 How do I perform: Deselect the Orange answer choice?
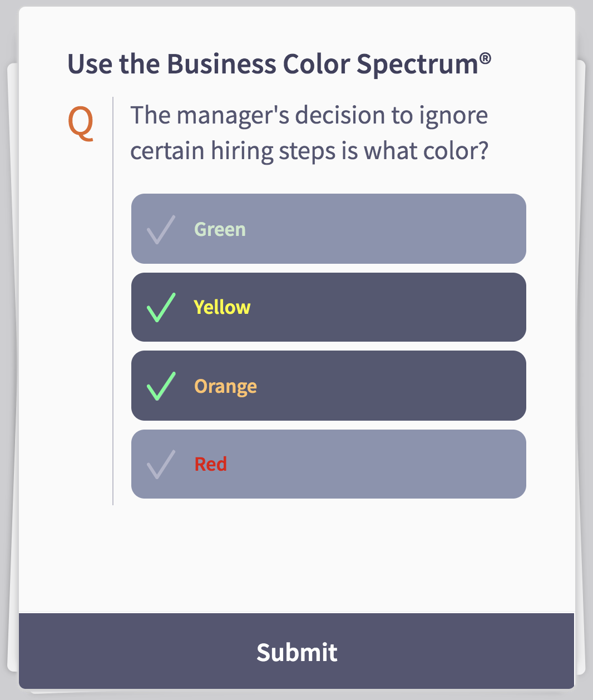click(328, 386)
